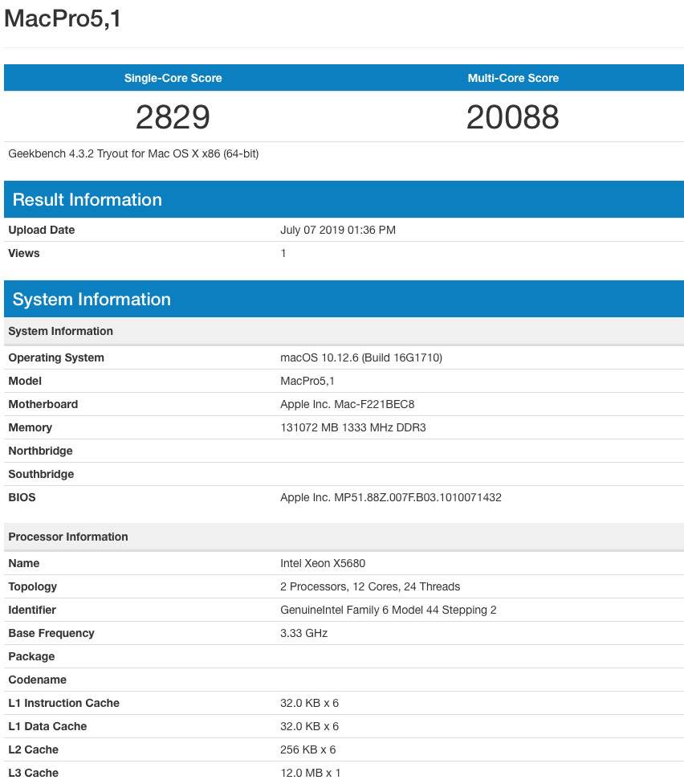Select the GenuineIntel Family 6 Model 44 value
This screenshot has height=784, width=684.
[389, 610]
